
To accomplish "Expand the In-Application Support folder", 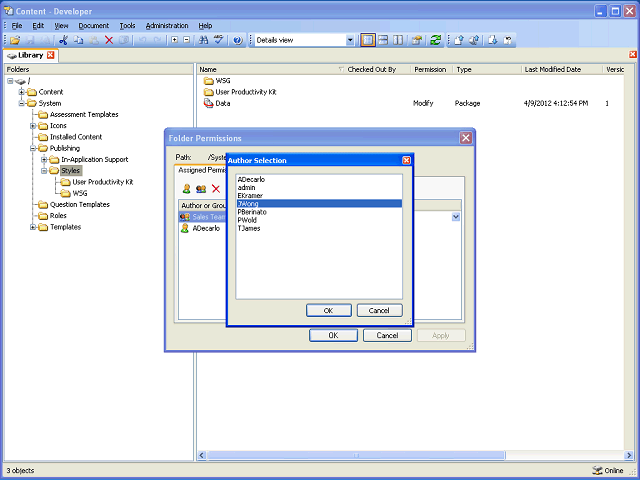I will point(44,159).
